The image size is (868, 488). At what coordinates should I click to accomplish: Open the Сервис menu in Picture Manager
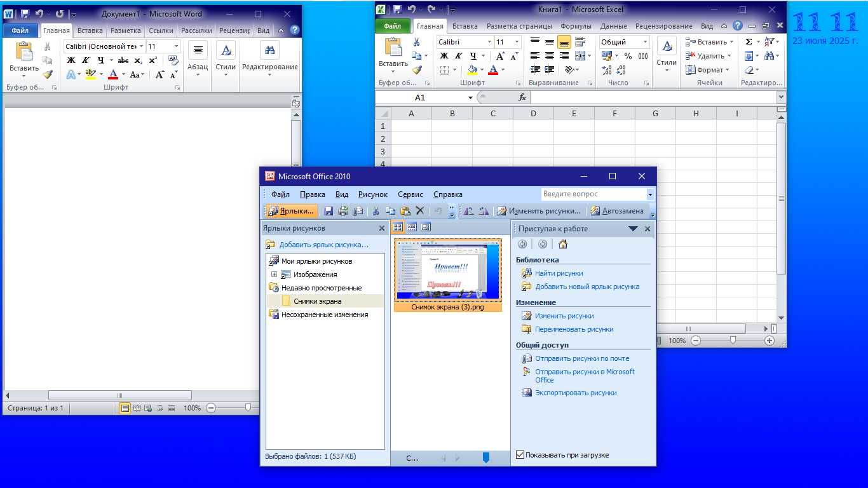[x=410, y=194]
